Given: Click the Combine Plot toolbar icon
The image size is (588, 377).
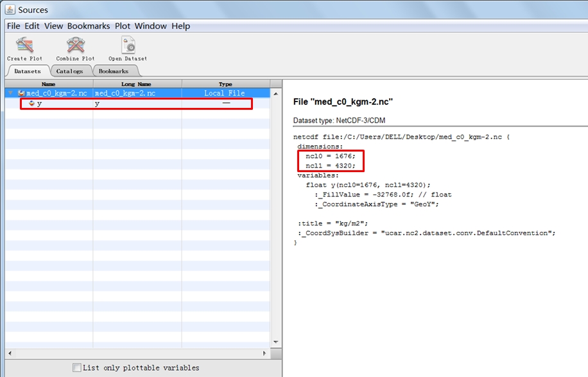Looking at the screenshot, I should pos(75,46).
